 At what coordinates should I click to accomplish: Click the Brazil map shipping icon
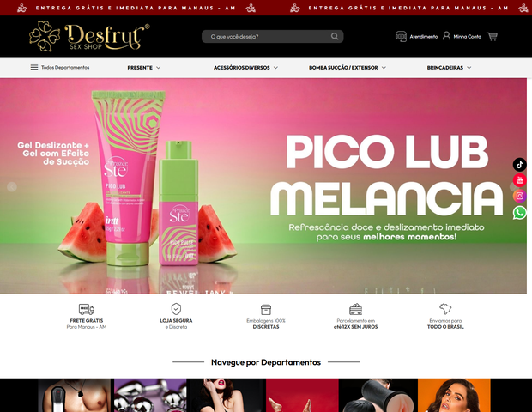(445, 309)
